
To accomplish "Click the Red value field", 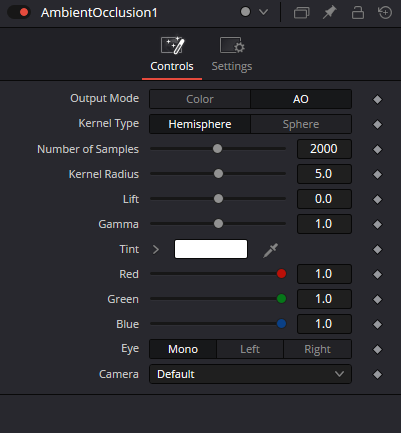I will coord(324,274).
